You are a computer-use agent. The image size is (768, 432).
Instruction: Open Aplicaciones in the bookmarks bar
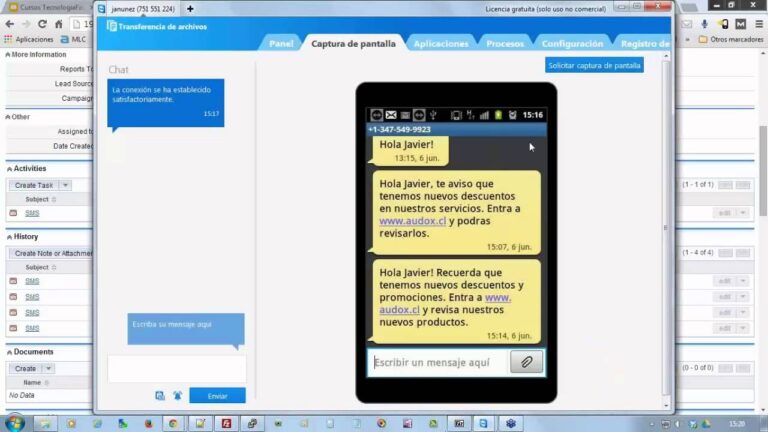tap(28, 39)
